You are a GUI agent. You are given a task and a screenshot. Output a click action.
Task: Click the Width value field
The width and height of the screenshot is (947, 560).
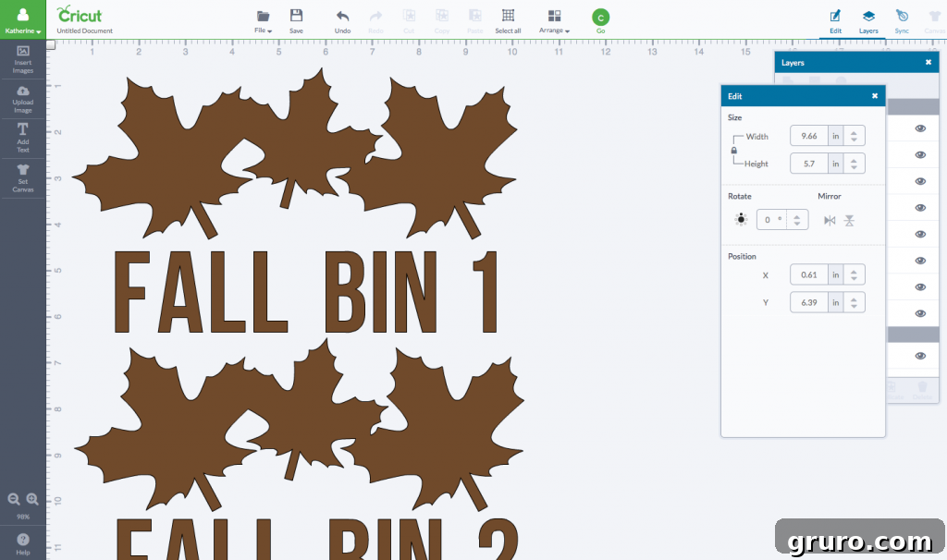coord(808,136)
